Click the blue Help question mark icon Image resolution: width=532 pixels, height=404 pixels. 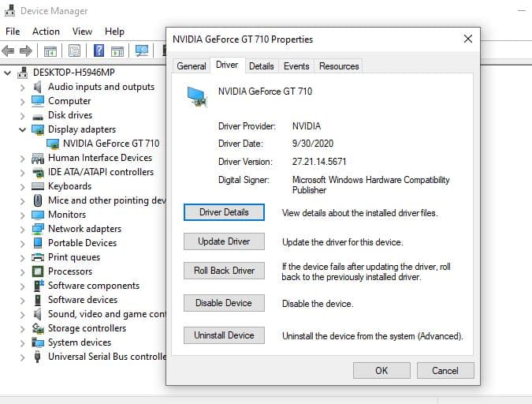click(99, 51)
